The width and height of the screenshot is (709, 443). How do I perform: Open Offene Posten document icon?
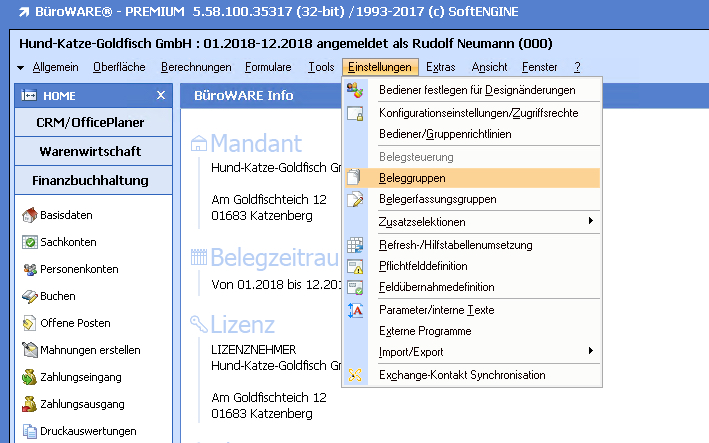(x=29, y=323)
